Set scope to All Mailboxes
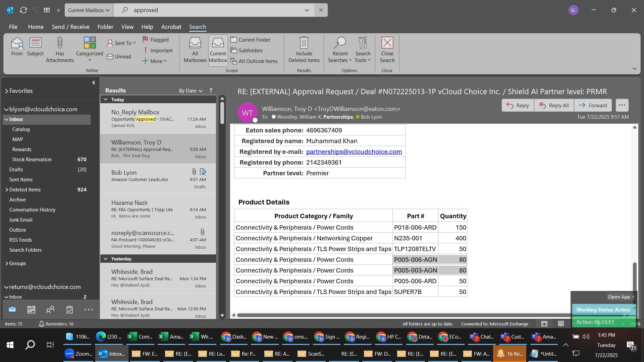644x362 pixels. point(195,50)
